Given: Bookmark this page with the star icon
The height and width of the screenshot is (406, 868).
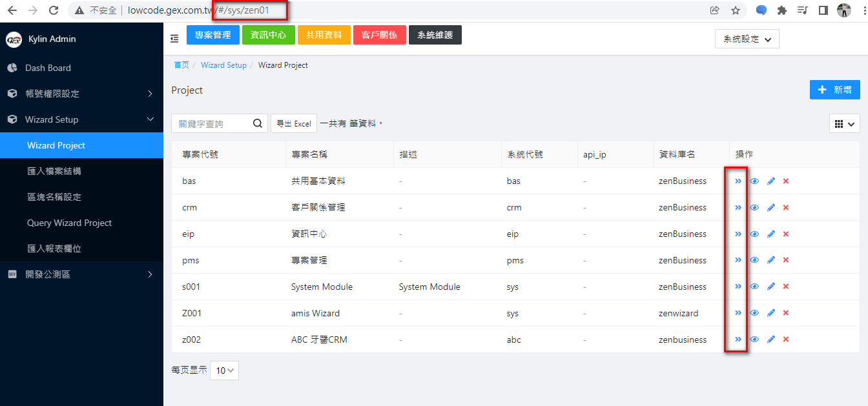Looking at the screenshot, I should point(736,10).
